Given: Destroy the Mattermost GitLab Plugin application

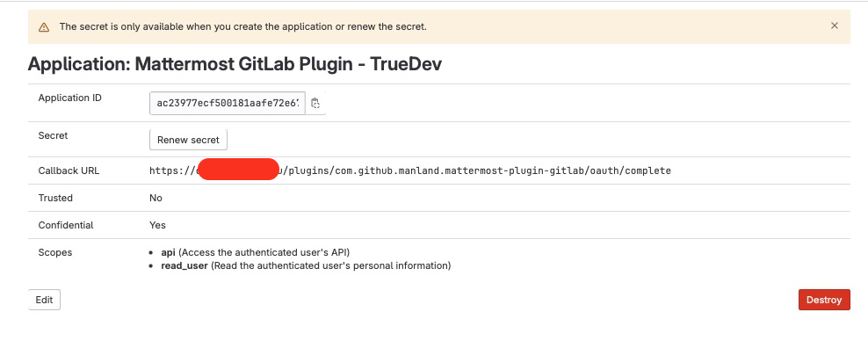Looking at the screenshot, I should pos(824,300).
